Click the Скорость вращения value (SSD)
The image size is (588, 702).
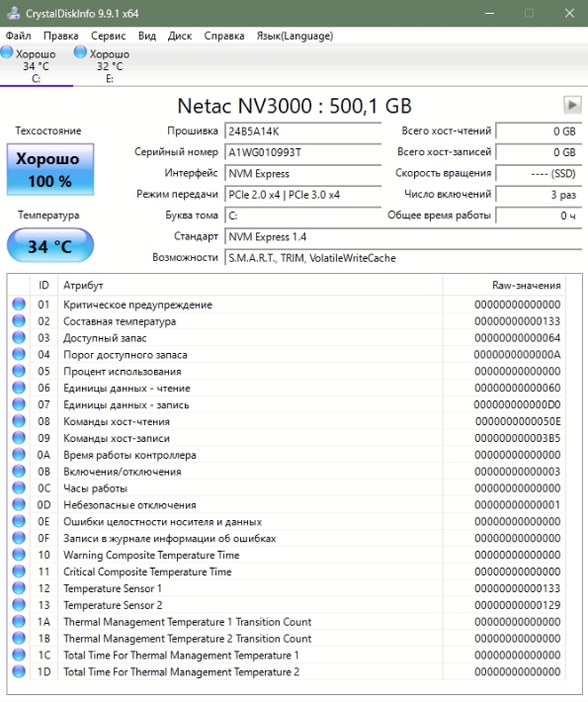pos(539,173)
